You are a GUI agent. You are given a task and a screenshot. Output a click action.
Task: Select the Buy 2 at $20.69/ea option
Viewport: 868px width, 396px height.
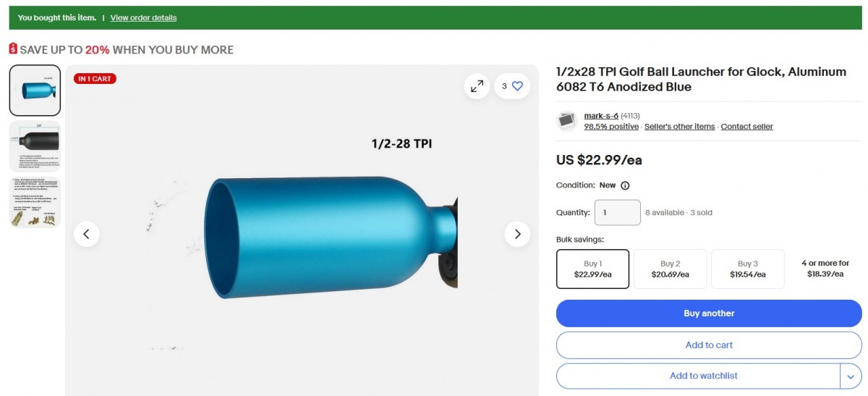click(x=670, y=269)
